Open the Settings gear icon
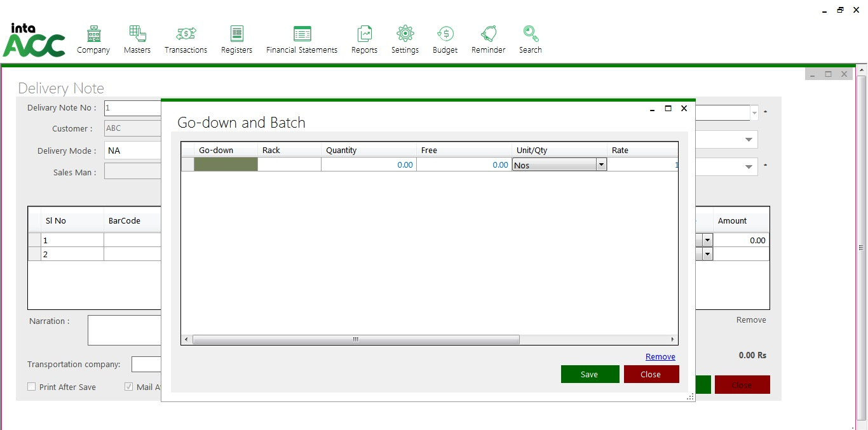The width and height of the screenshot is (868, 430). pyautogui.click(x=405, y=34)
